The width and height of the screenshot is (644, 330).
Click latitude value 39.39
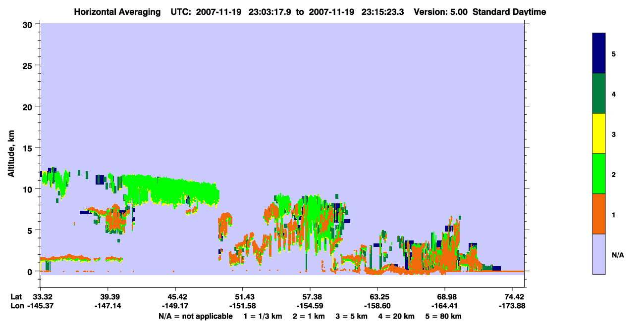point(107,297)
